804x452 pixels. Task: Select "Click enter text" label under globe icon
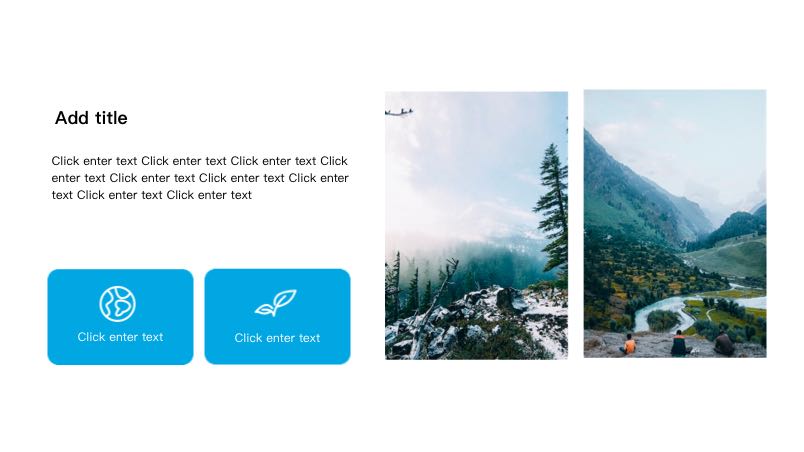coord(120,337)
